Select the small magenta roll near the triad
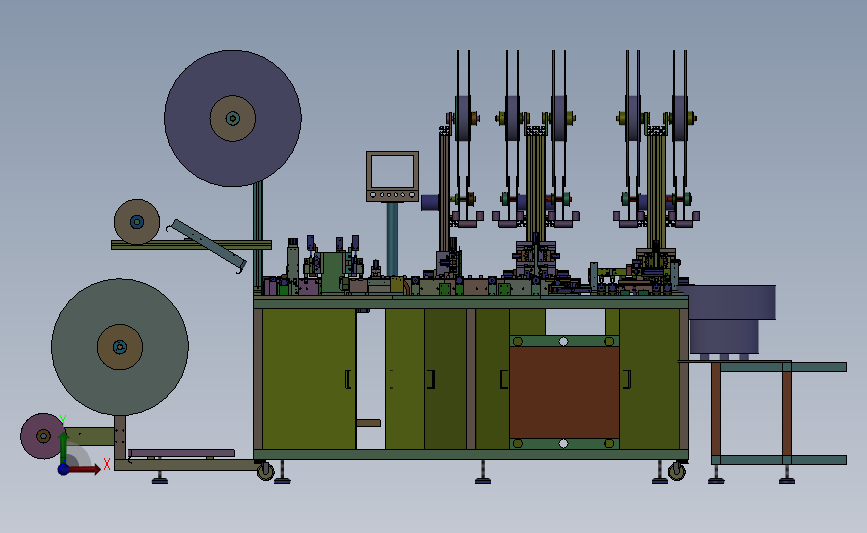This screenshot has width=867, height=533. 43,436
